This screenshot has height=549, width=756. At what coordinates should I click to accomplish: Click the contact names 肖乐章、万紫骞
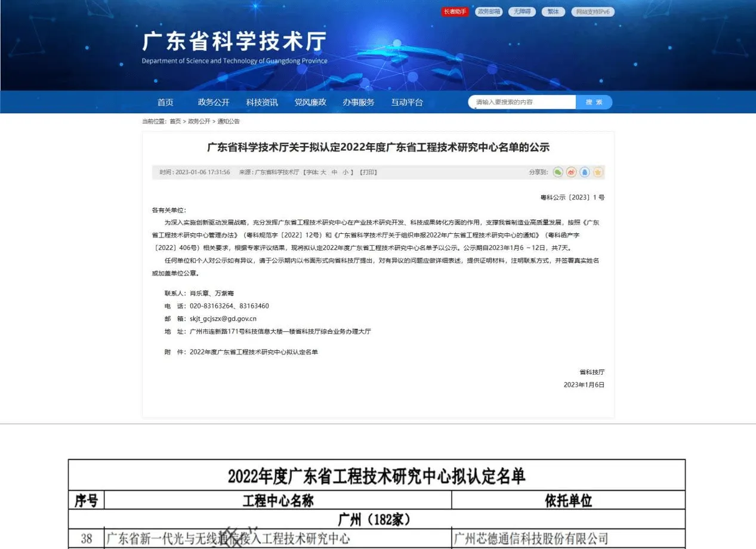(212, 294)
